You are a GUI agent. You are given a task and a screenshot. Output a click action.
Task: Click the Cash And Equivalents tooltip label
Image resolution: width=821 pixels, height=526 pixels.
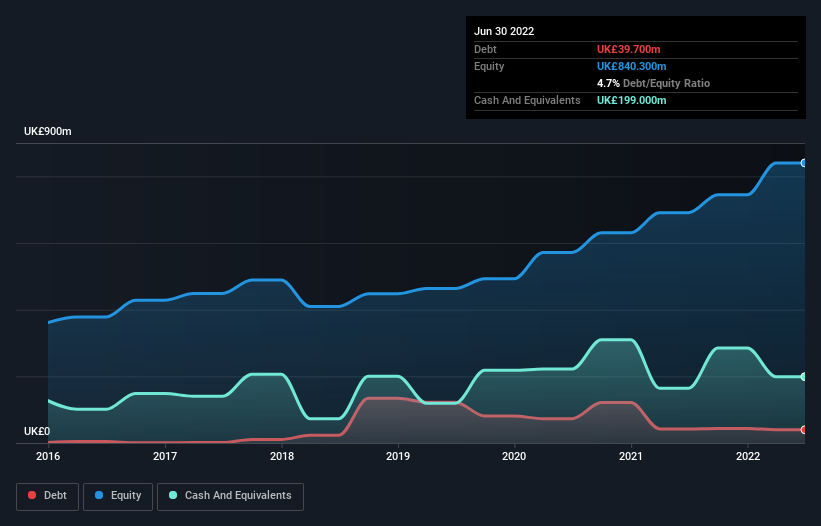click(x=527, y=100)
